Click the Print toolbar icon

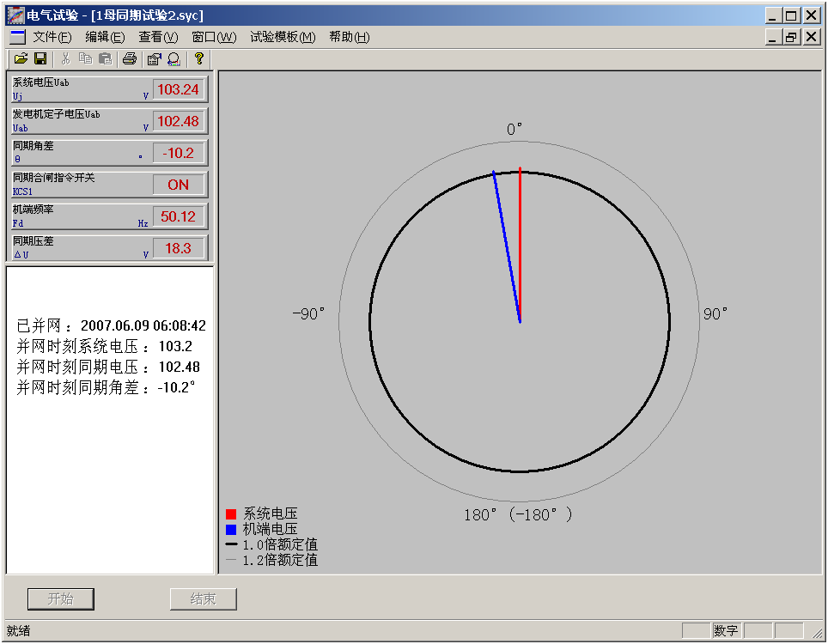click(x=129, y=58)
